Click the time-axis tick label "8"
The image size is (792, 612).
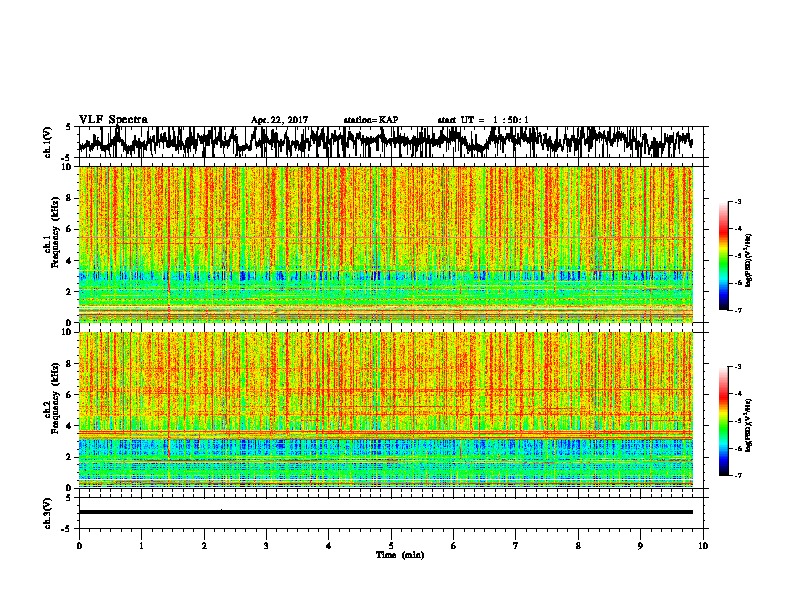(x=578, y=546)
